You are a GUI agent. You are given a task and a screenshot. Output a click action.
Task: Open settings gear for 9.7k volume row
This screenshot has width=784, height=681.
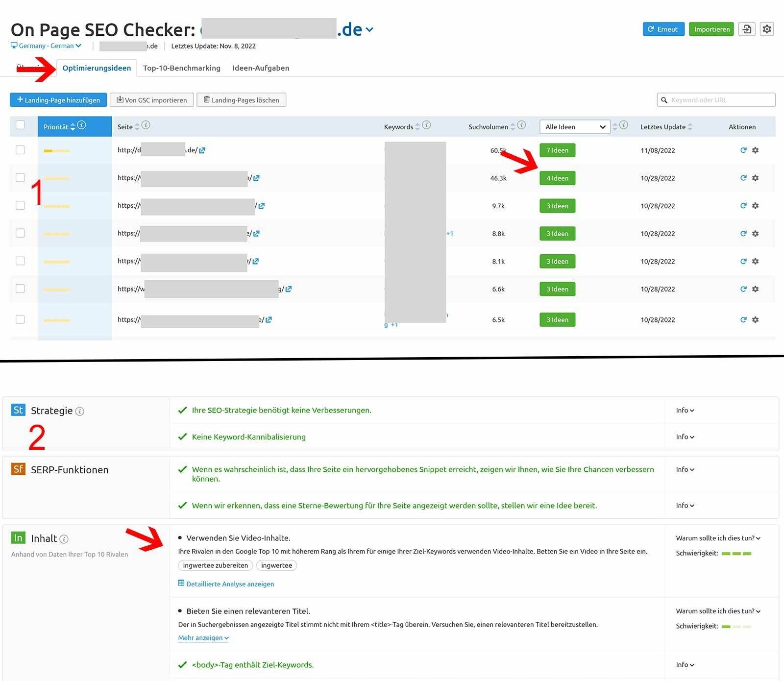(755, 206)
